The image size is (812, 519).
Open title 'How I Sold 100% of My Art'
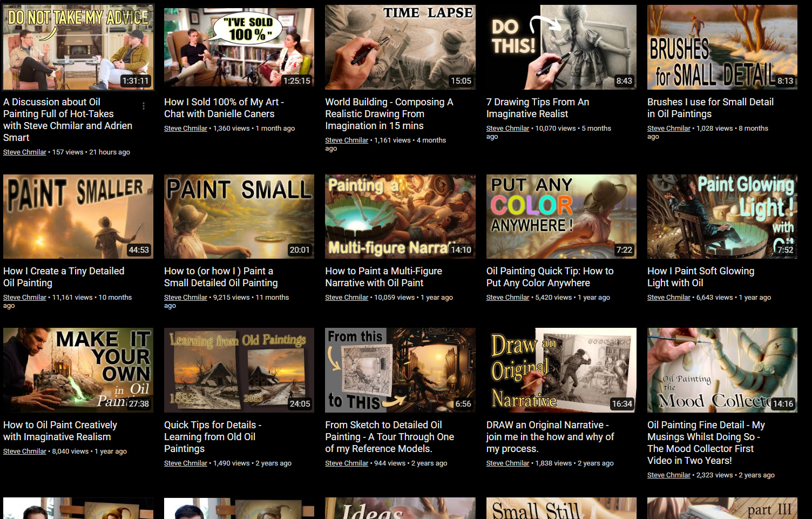(x=224, y=108)
